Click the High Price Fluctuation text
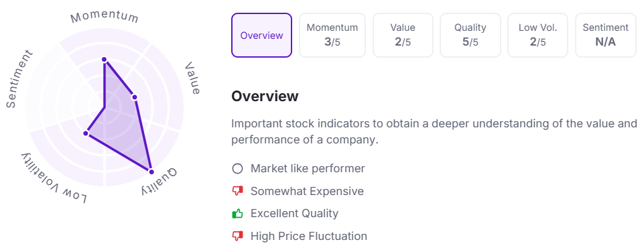Image resolution: width=644 pixels, height=248 pixels. (309, 236)
